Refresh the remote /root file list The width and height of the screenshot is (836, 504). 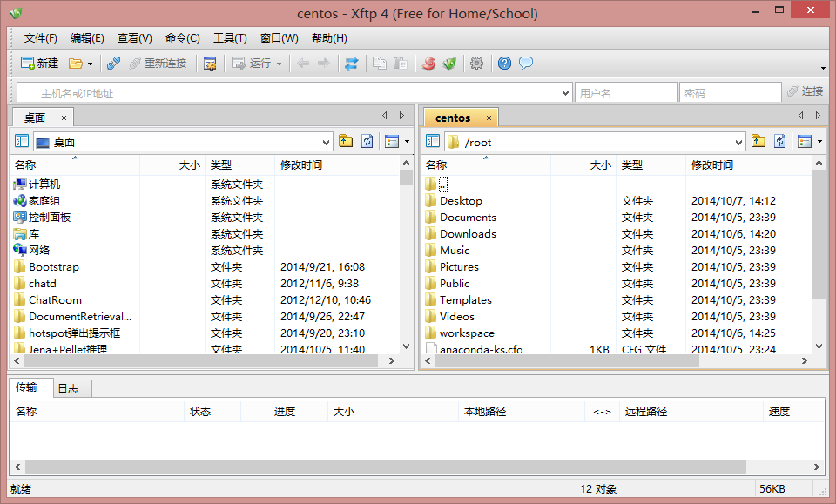(x=780, y=141)
